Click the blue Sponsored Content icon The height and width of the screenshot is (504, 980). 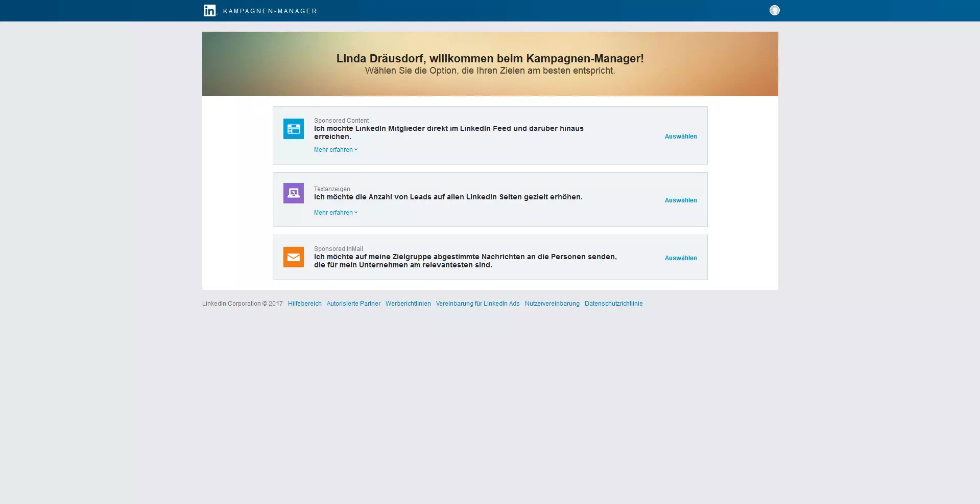pyautogui.click(x=294, y=129)
